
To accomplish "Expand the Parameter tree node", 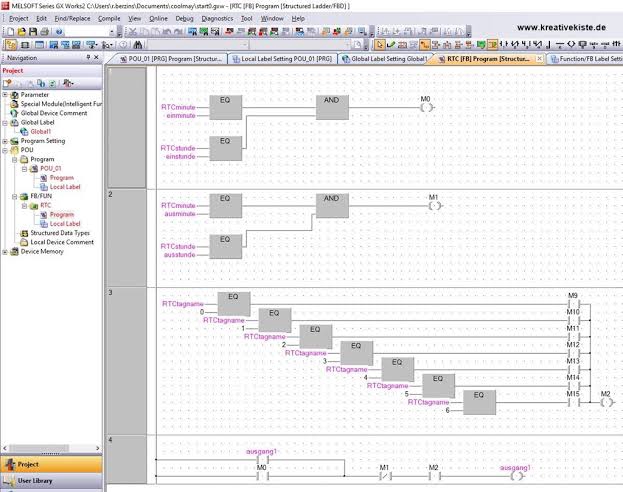I will [x=5, y=95].
